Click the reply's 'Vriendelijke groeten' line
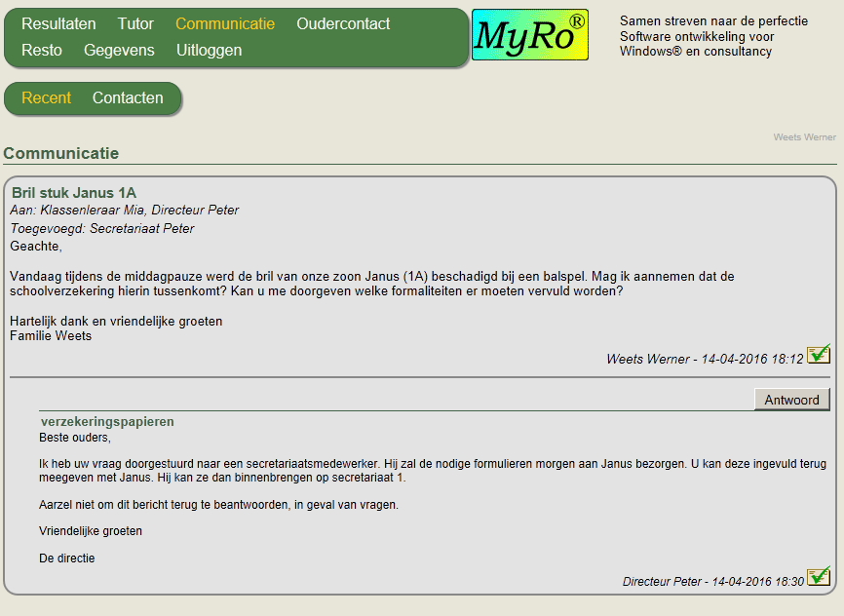 pyautogui.click(x=91, y=531)
